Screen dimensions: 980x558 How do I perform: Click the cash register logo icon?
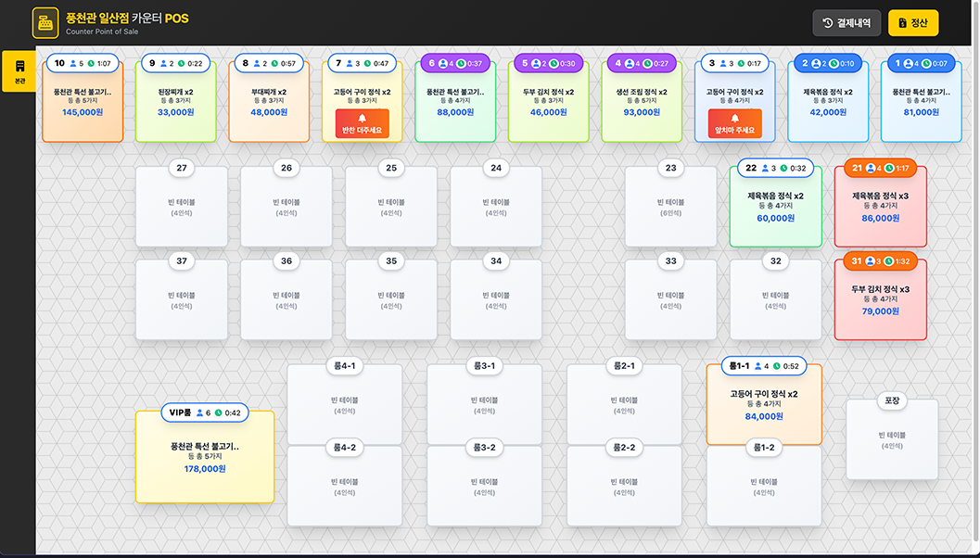click(45, 21)
